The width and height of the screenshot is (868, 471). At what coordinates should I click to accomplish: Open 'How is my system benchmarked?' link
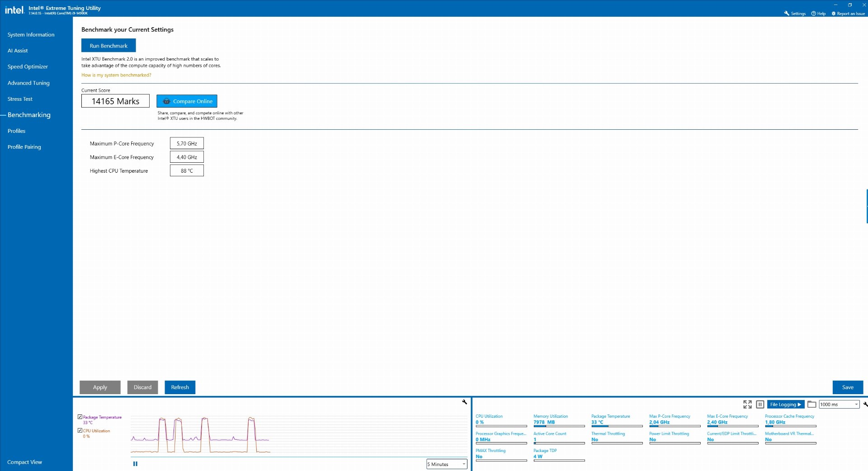(116, 75)
